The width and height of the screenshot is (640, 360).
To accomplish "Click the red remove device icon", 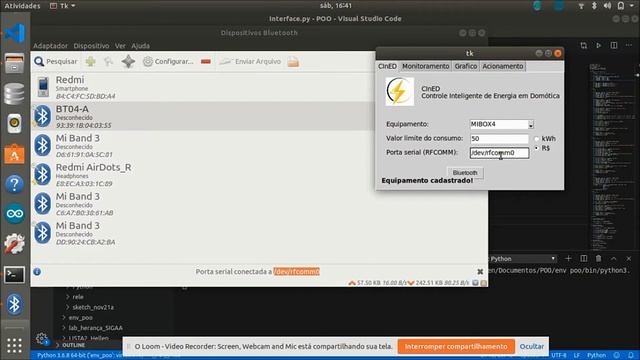I will pyautogui.click(x=206, y=62).
